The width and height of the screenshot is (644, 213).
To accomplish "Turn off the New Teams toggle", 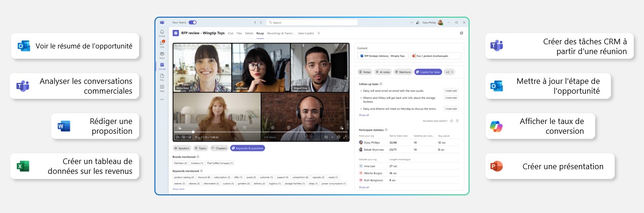I will click(193, 22).
